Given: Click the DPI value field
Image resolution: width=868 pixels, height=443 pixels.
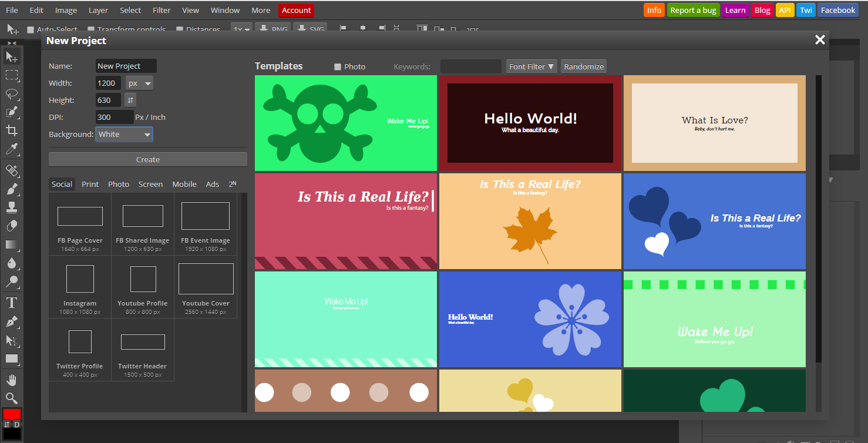Looking at the screenshot, I should (115, 117).
